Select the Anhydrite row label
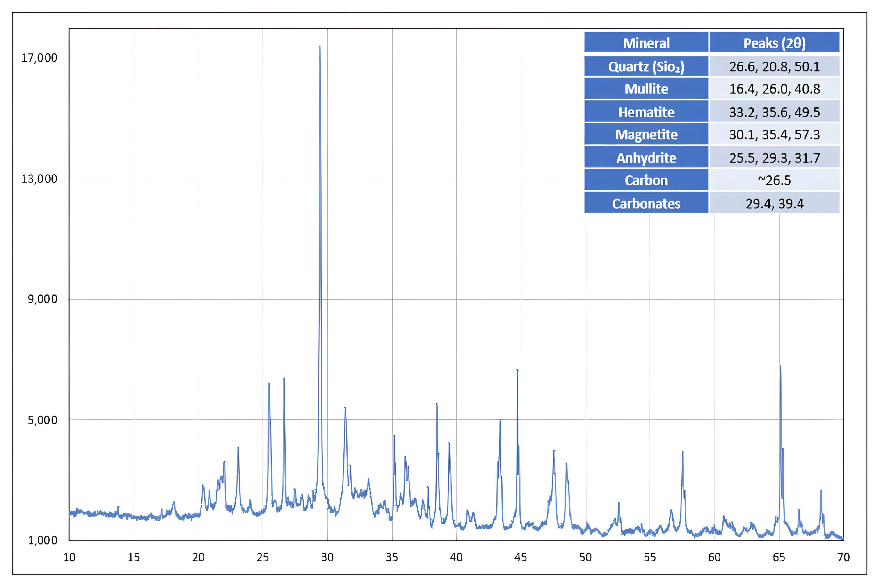 tap(646, 158)
